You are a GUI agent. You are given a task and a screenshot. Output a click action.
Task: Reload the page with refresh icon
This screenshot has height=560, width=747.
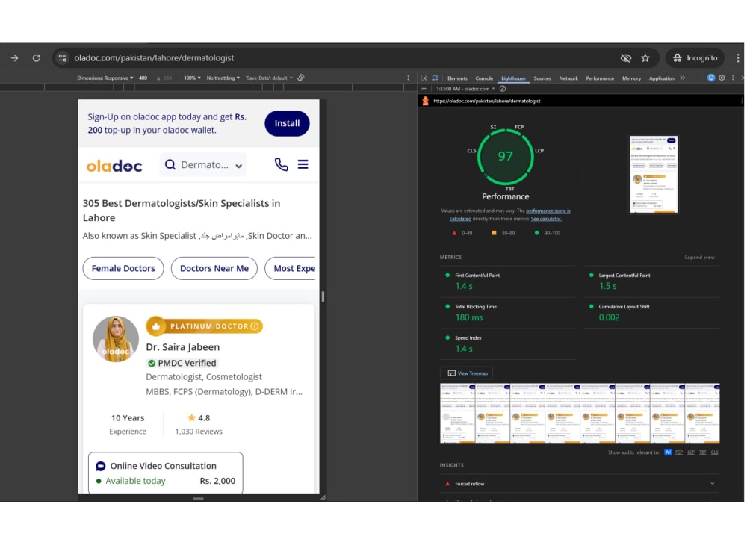click(x=37, y=58)
